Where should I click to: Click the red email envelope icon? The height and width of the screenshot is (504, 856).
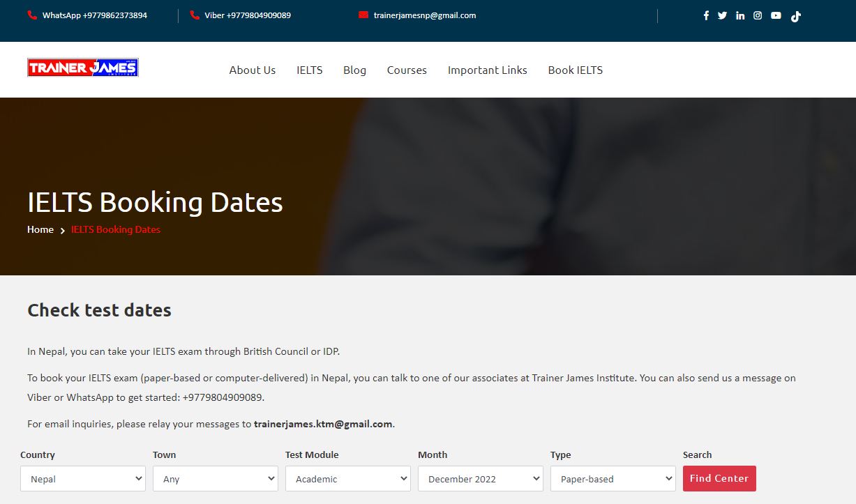coord(363,15)
